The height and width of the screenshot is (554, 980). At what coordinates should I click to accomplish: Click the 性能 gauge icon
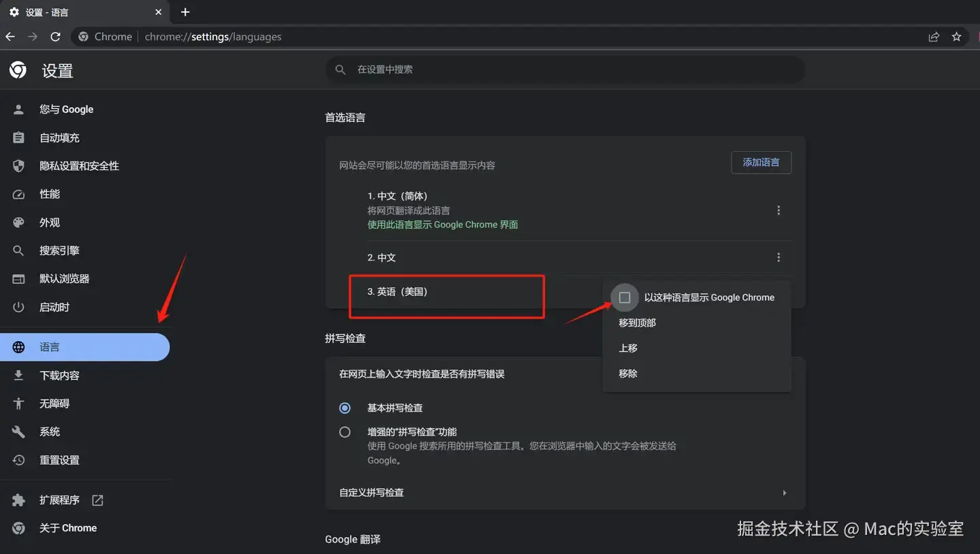(x=18, y=194)
